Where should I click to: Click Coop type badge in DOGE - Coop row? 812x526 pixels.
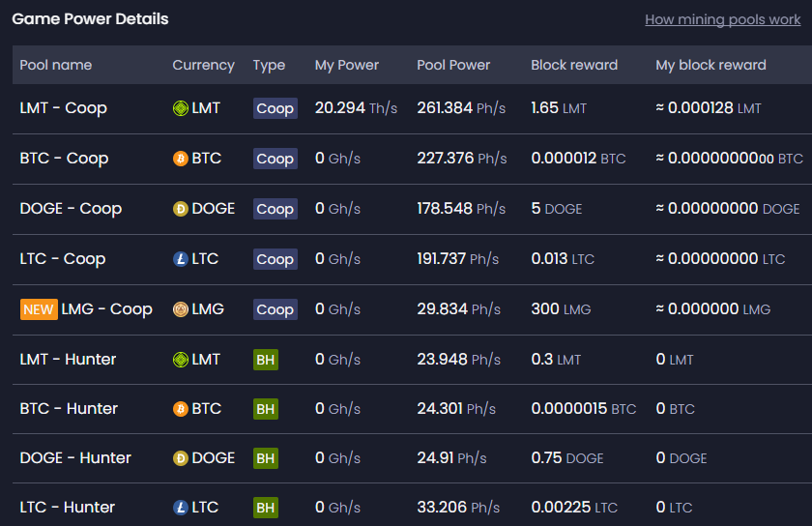coord(275,209)
